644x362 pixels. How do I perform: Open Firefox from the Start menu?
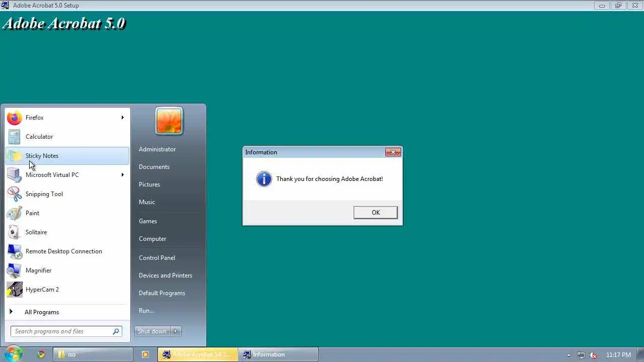coord(67,118)
